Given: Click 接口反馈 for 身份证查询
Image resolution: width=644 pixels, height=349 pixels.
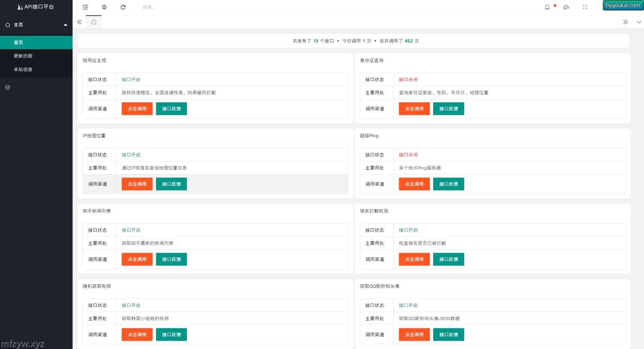Looking at the screenshot, I should coord(448,109).
